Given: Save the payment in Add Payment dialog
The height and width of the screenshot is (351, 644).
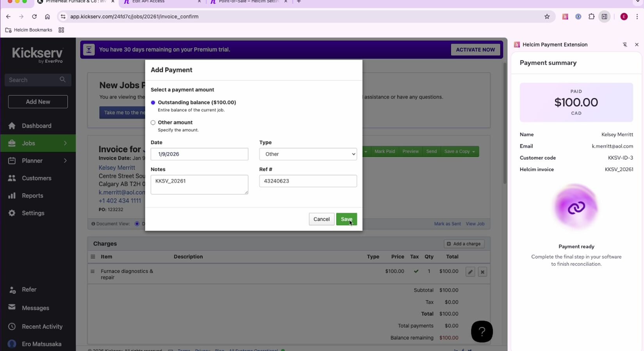Looking at the screenshot, I should pyautogui.click(x=346, y=219).
